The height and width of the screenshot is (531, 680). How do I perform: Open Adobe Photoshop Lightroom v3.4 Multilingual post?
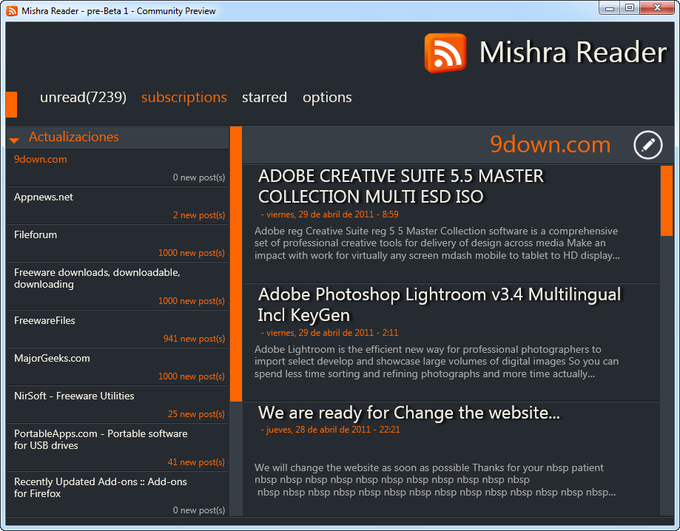pos(439,305)
